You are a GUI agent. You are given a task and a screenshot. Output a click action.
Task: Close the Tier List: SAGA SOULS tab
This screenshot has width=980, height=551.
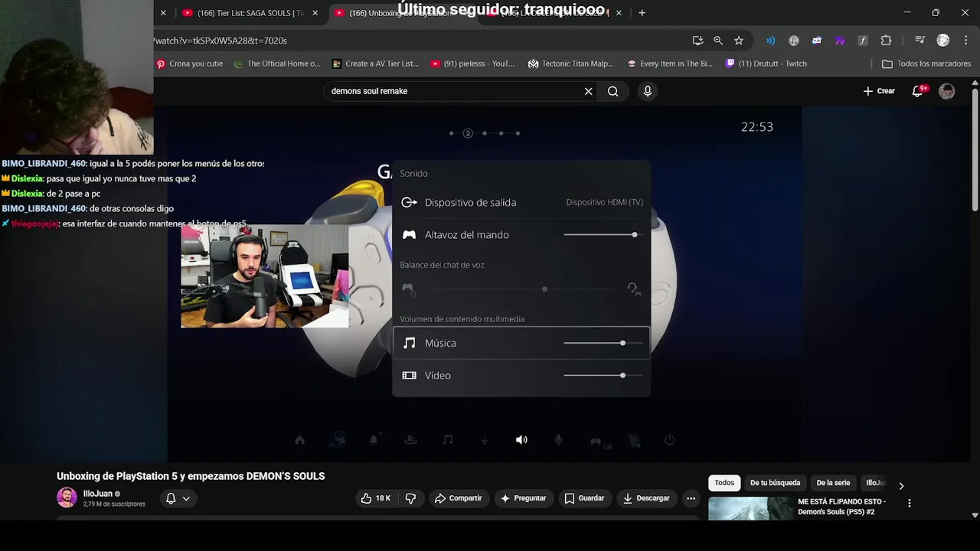[x=315, y=13]
